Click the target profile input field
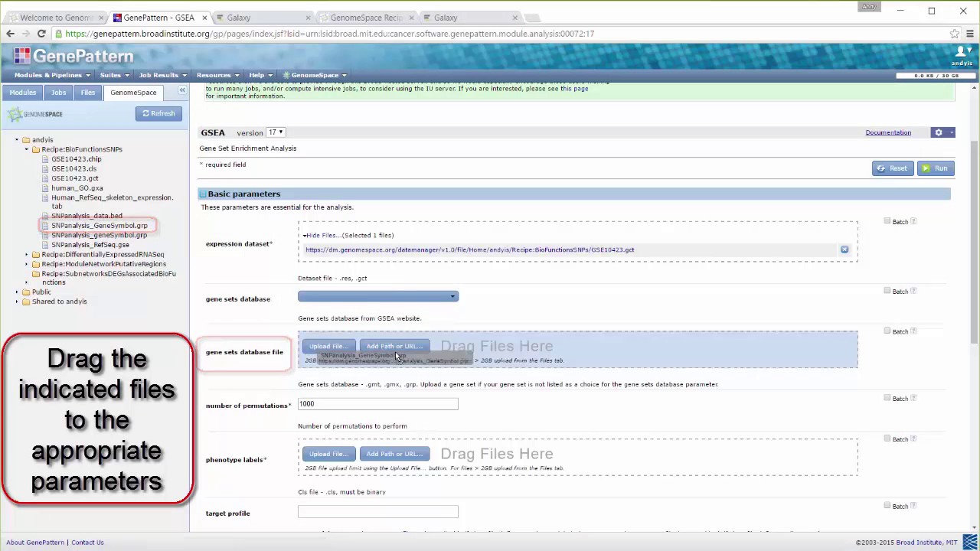The height and width of the screenshot is (551, 980). click(378, 512)
